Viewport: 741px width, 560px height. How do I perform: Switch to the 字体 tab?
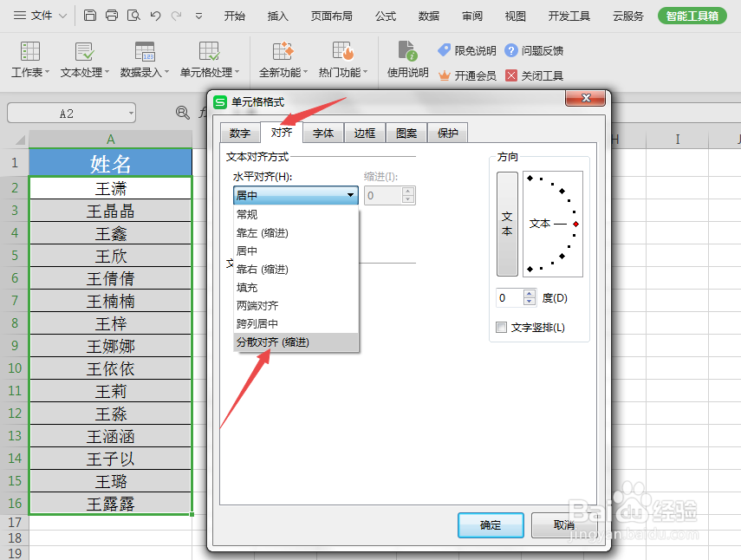pos(322,133)
